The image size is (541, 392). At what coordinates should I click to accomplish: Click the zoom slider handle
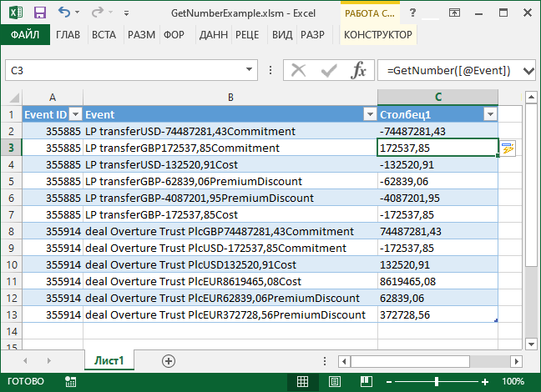coord(437,382)
